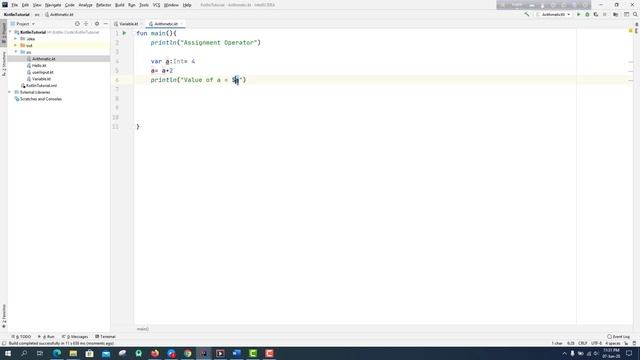640x360 pixels.
Task: Run the Arithmetic.kt configuration
Action: [578, 14]
